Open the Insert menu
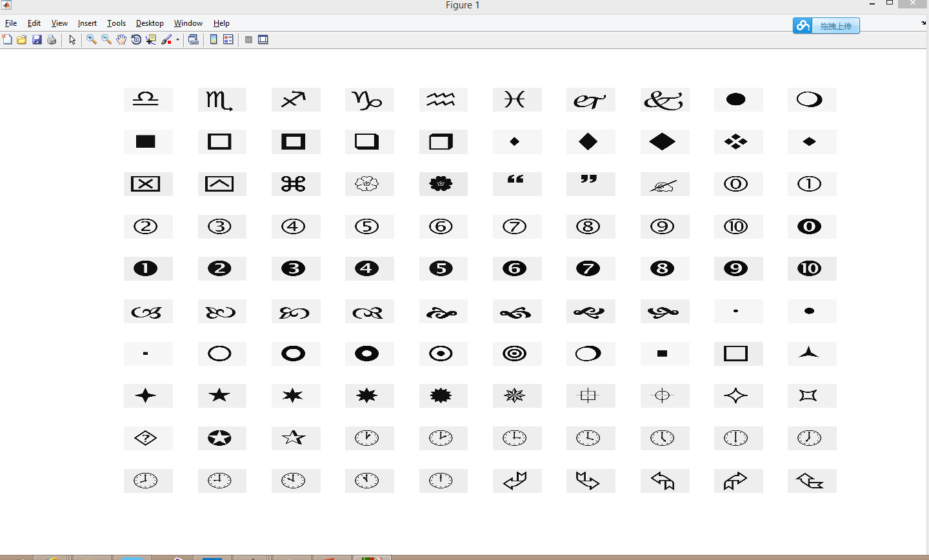929x560 pixels. [87, 23]
